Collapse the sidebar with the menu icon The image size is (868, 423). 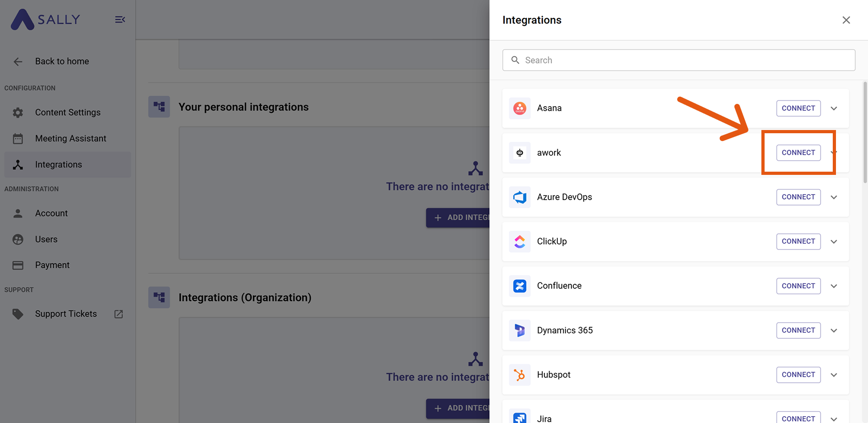pos(120,20)
